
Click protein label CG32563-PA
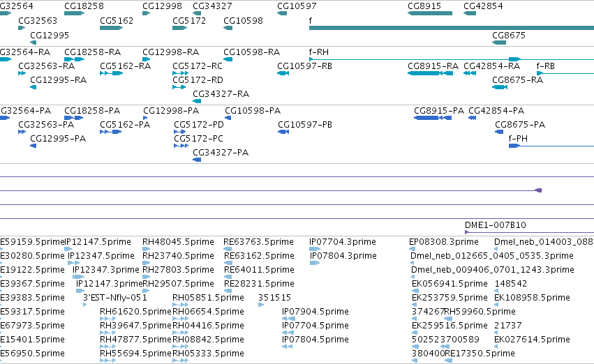[46, 125]
